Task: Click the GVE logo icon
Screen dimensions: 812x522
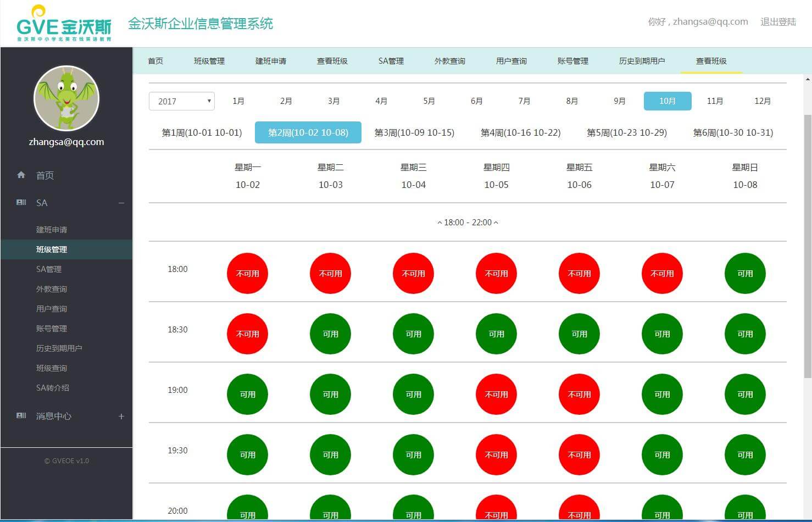Action: [64, 24]
